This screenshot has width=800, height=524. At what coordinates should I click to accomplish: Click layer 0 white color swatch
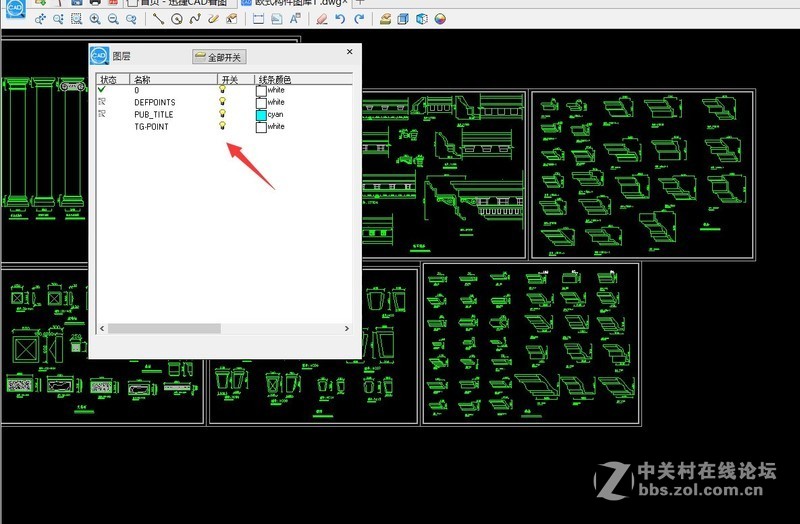coord(261,91)
